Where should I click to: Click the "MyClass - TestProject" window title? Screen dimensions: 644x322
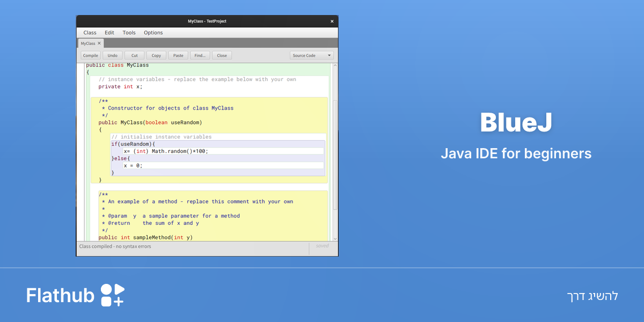207,21
